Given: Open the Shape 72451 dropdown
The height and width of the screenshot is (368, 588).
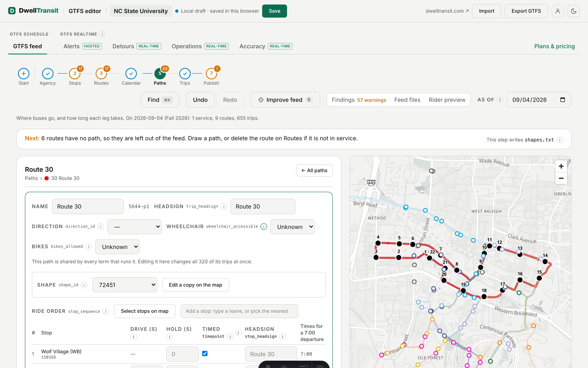Looking at the screenshot, I should (x=125, y=285).
